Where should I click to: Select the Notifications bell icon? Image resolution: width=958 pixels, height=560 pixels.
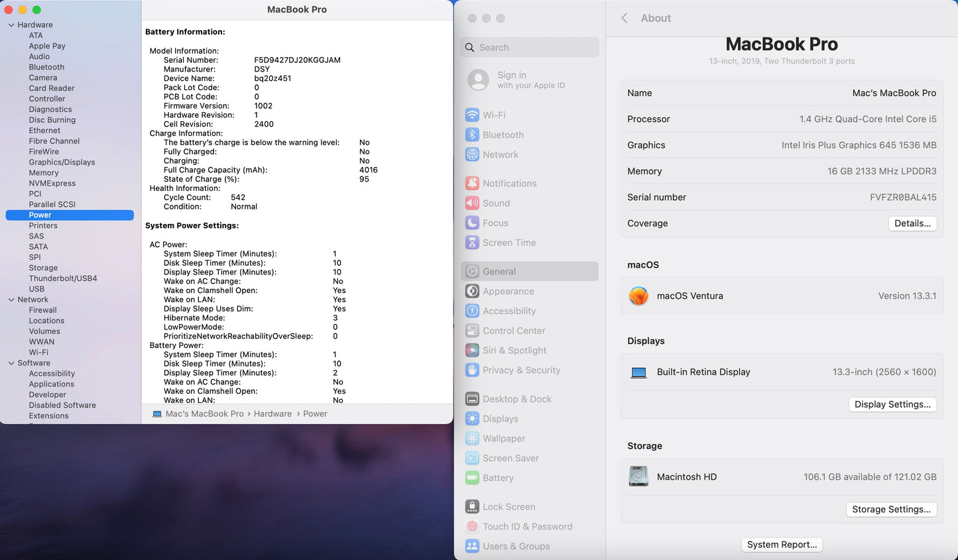click(472, 184)
